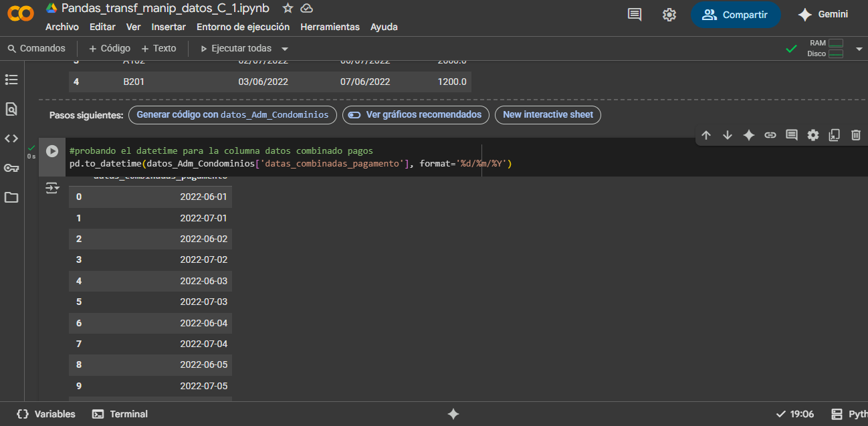
Task: Click the RAM and Disco usage indicator
Action: coord(825,48)
